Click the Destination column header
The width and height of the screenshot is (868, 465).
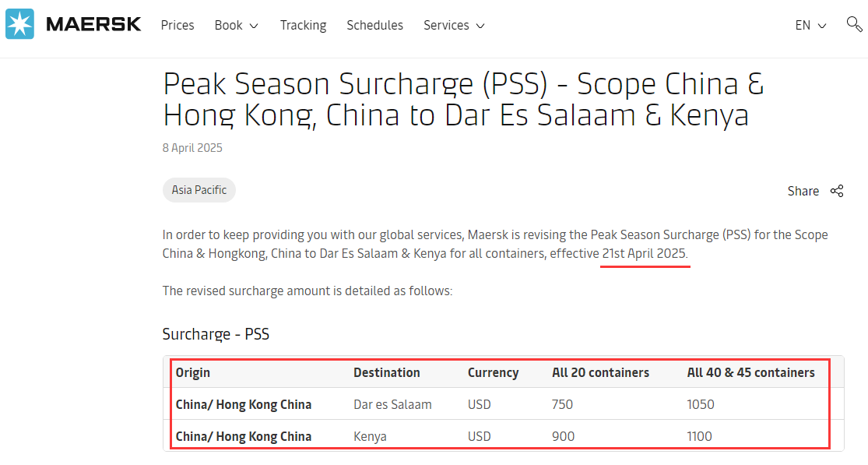coord(386,372)
